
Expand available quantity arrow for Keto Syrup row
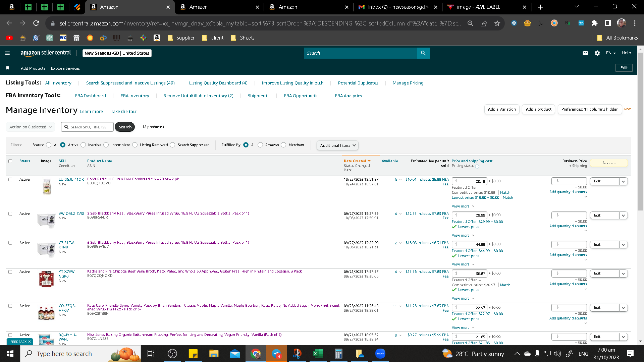(400, 306)
